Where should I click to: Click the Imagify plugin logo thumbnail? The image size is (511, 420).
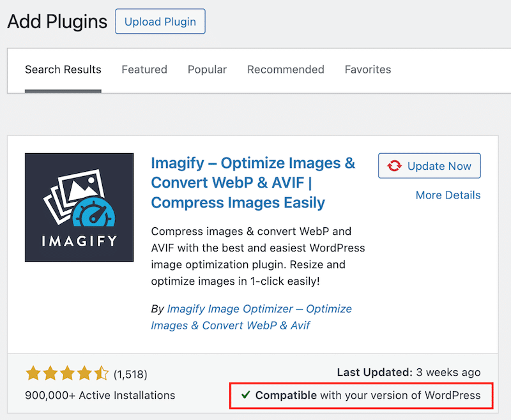pyautogui.click(x=79, y=207)
